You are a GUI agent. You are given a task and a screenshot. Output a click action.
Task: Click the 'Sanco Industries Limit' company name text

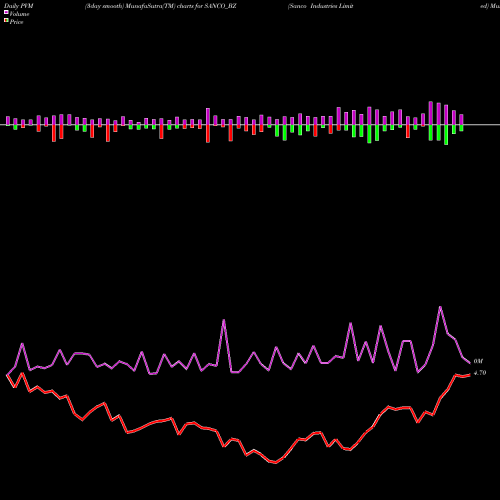click(x=321, y=6)
